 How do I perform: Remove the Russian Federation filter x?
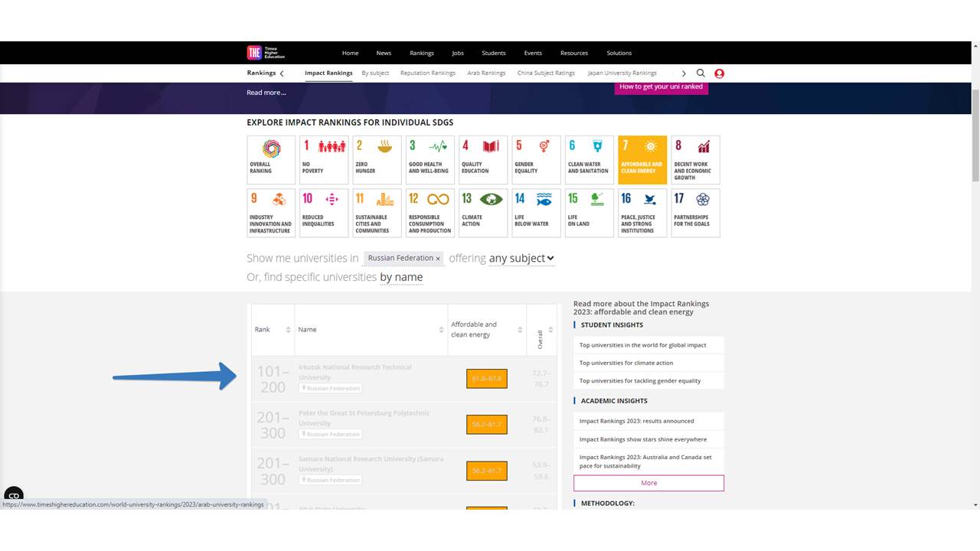point(438,259)
